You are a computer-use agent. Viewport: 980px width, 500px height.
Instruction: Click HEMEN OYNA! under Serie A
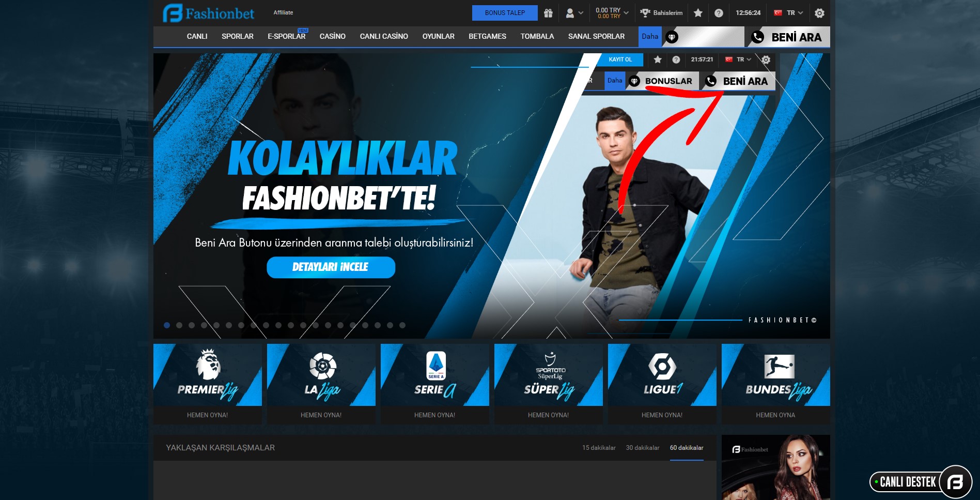click(435, 415)
